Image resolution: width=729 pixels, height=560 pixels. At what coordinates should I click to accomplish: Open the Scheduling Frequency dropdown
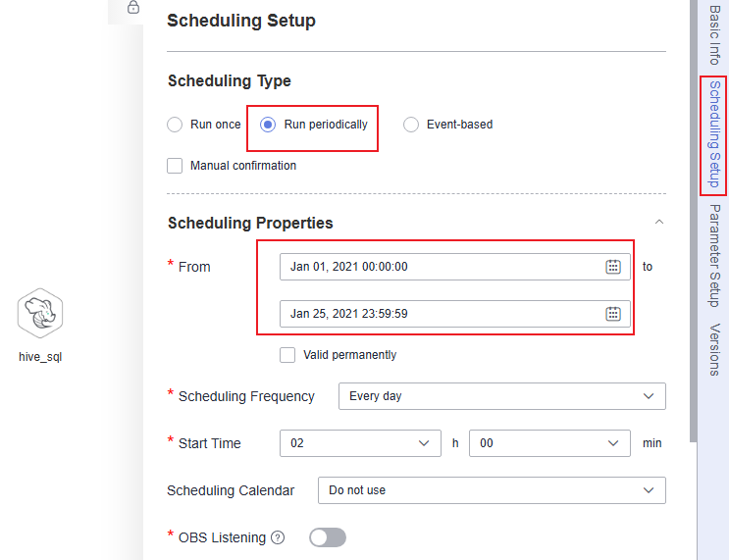(501, 396)
